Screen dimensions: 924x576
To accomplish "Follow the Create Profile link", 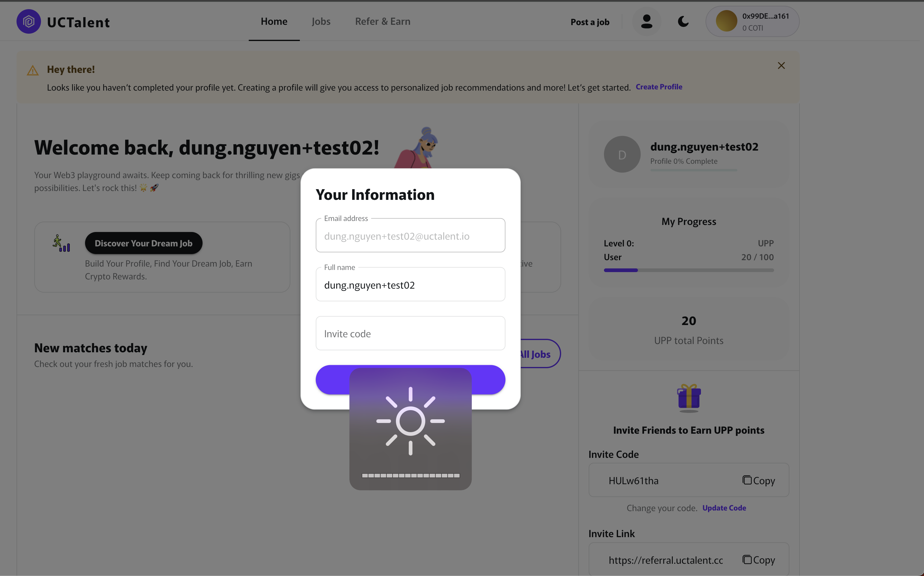I will [659, 87].
